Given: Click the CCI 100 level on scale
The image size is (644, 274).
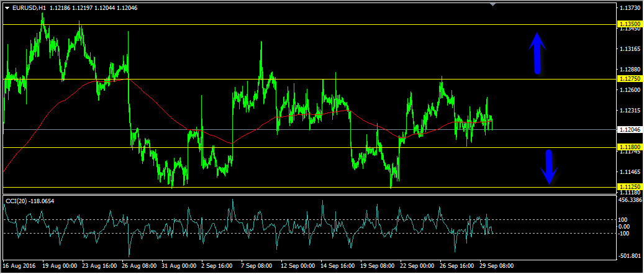Looking at the screenshot, I should tap(623, 220).
